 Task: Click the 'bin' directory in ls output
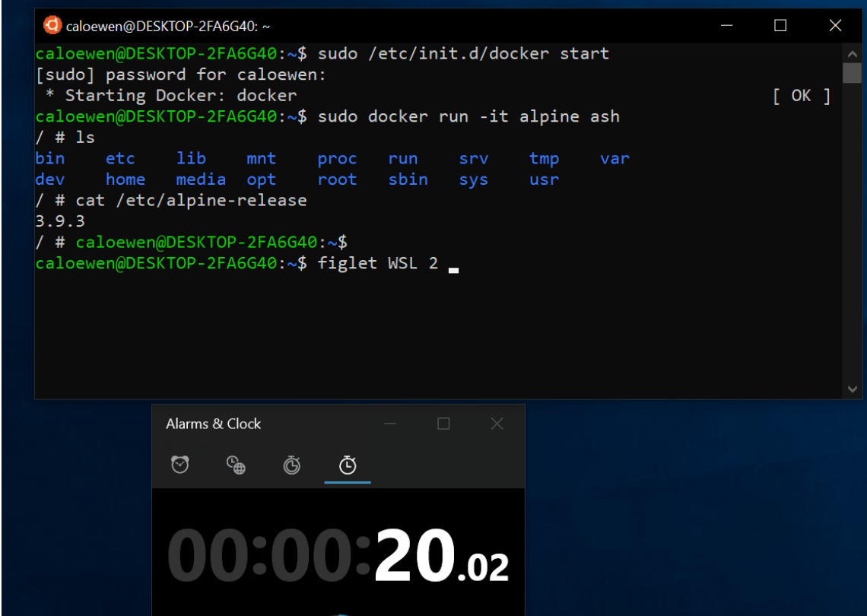click(49, 159)
